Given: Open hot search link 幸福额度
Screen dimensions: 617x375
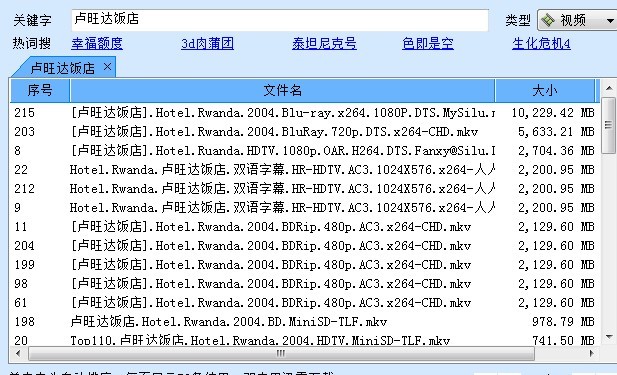Looking at the screenshot, I should tap(97, 43).
